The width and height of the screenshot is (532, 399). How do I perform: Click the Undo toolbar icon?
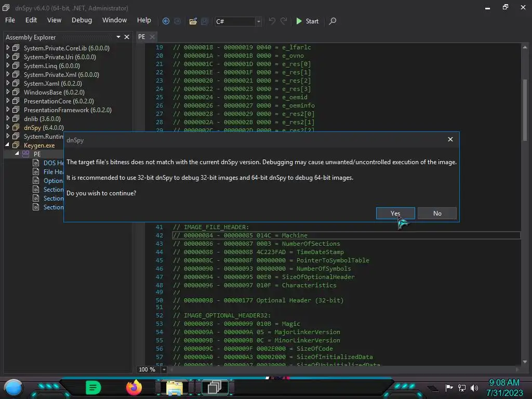272,21
